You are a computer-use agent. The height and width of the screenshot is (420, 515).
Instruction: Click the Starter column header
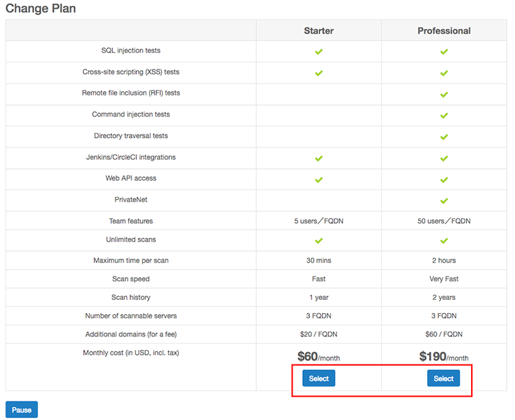pyautogui.click(x=319, y=31)
